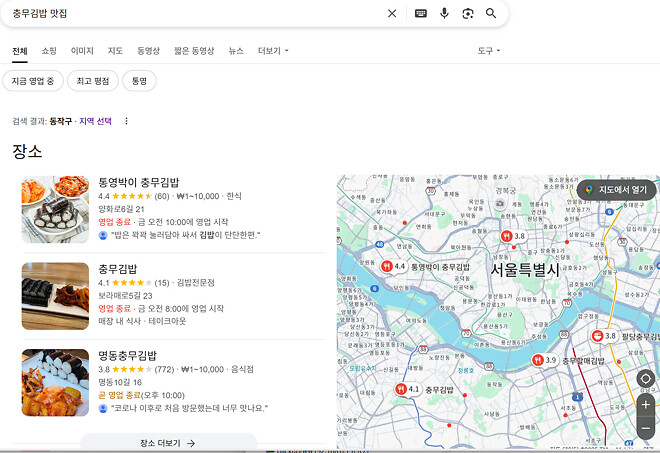The image size is (660, 453).
Task: Zoom out on the map
Action: point(646,428)
